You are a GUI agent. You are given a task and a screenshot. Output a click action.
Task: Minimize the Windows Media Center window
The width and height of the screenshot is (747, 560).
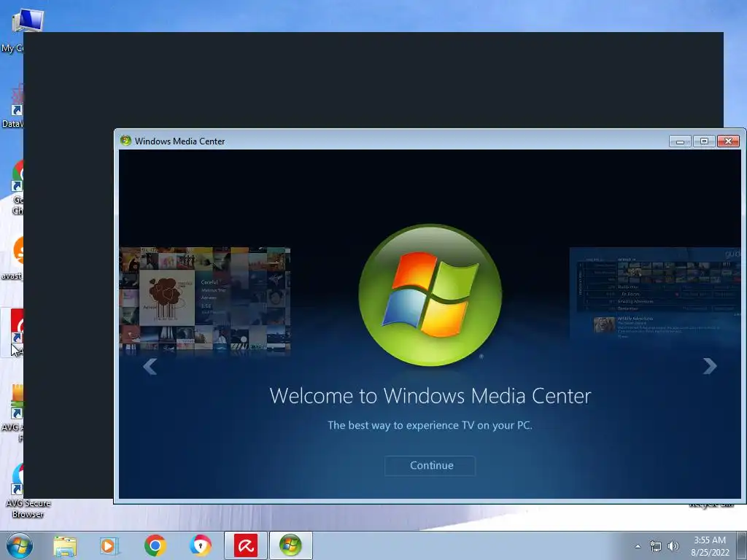coord(680,141)
